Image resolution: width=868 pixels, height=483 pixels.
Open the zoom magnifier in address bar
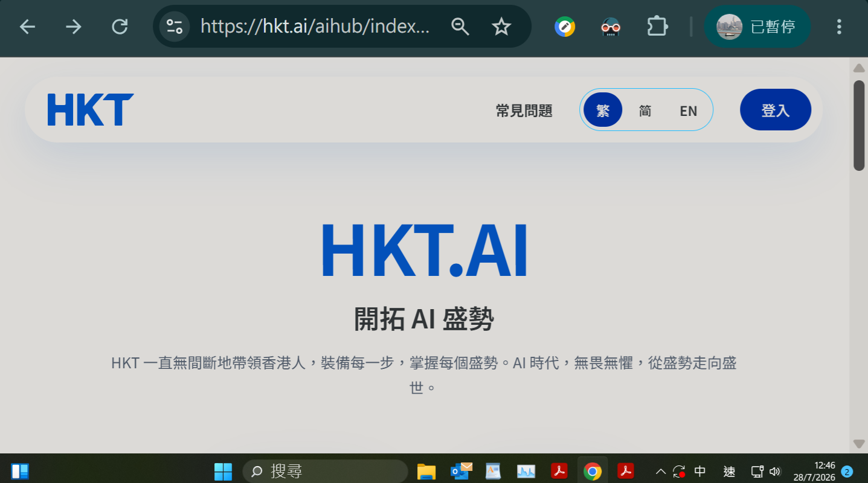[x=460, y=27]
